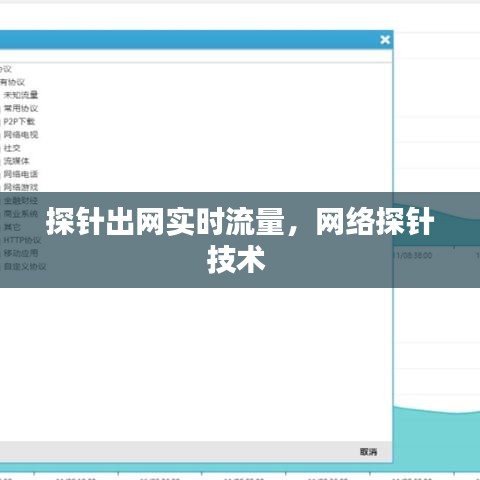
Task: Choose the 网络电视 protocol entry
Action: tap(21, 135)
